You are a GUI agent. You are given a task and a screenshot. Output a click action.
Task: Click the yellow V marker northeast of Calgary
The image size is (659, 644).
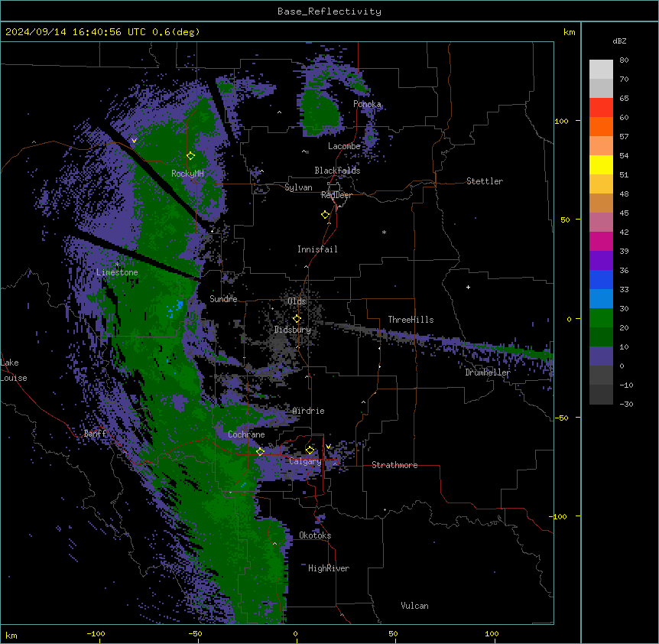pyautogui.click(x=328, y=447)
